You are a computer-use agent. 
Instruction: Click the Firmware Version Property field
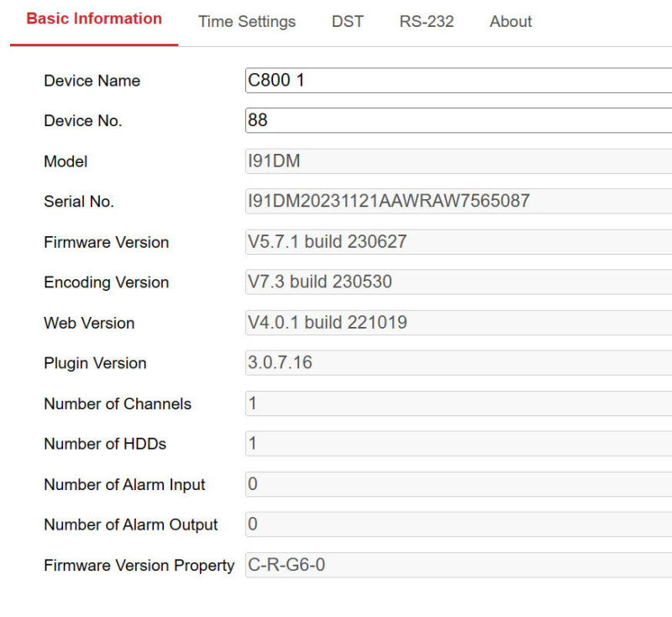tap(459, 565)
